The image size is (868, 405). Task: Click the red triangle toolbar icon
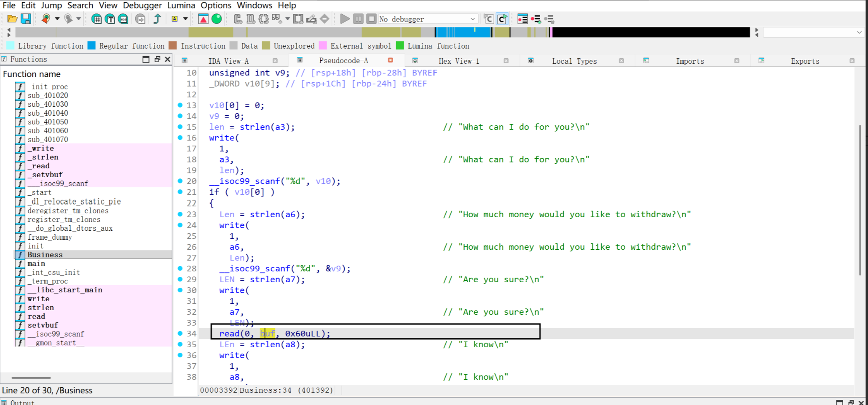click(x=203, y=19)
